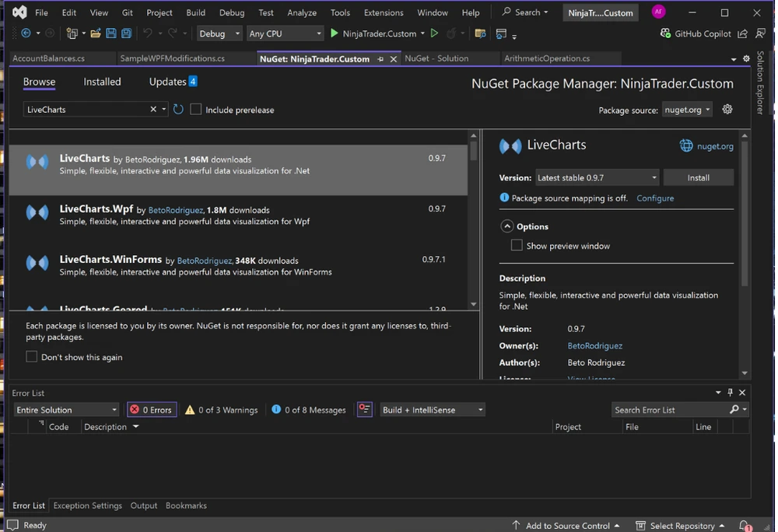
Task: Switch to the ArithmeticOperation.cs tab
Action: point(547,58)
